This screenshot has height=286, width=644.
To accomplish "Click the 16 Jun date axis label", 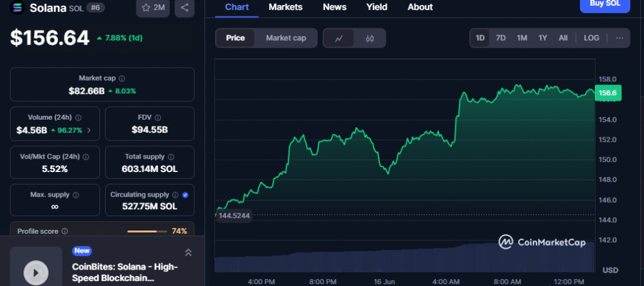I will [x=384, y=282].
